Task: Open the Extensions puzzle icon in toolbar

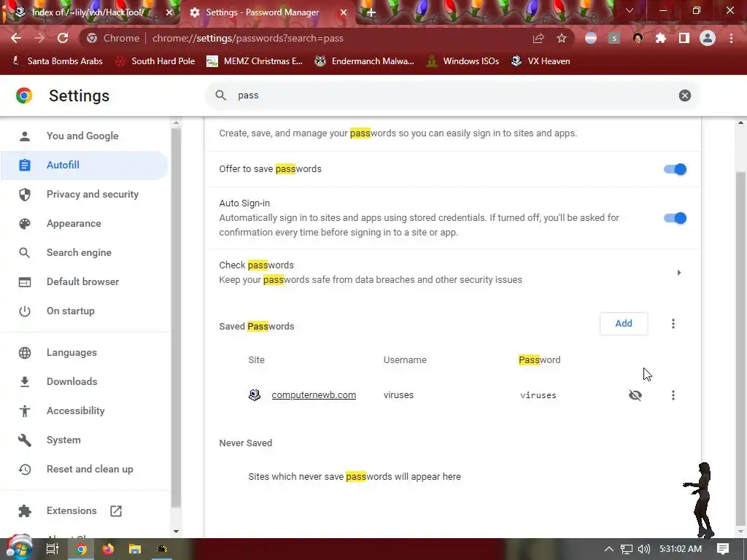Action: [661, 38]
